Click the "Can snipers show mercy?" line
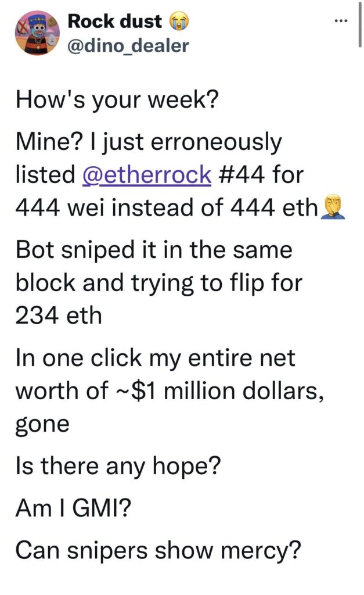Image resolution: width=364 pixels, height=595 pixels. click(x=158, y=550)
